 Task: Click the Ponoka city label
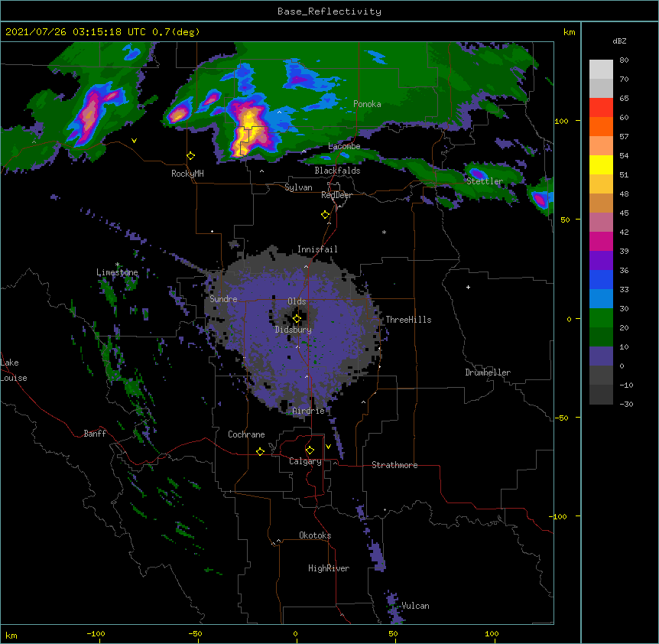(367, 104)
